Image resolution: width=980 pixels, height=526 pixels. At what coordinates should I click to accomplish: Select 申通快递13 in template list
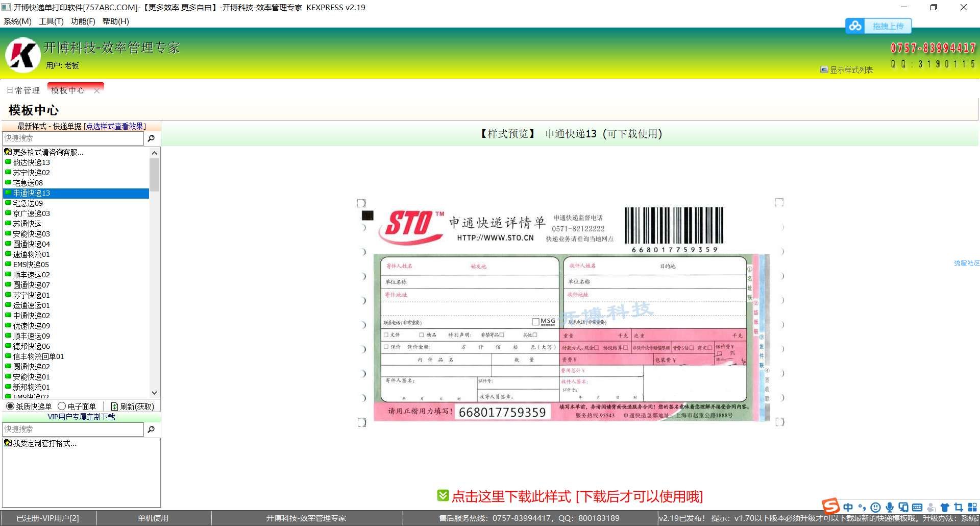click(x=76, y=193)
